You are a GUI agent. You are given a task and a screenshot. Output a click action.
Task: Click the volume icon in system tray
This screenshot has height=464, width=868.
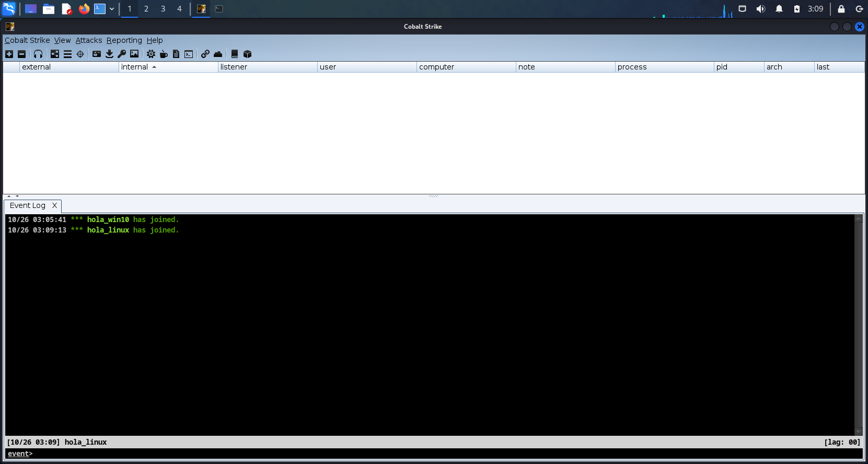pos(761,9)
